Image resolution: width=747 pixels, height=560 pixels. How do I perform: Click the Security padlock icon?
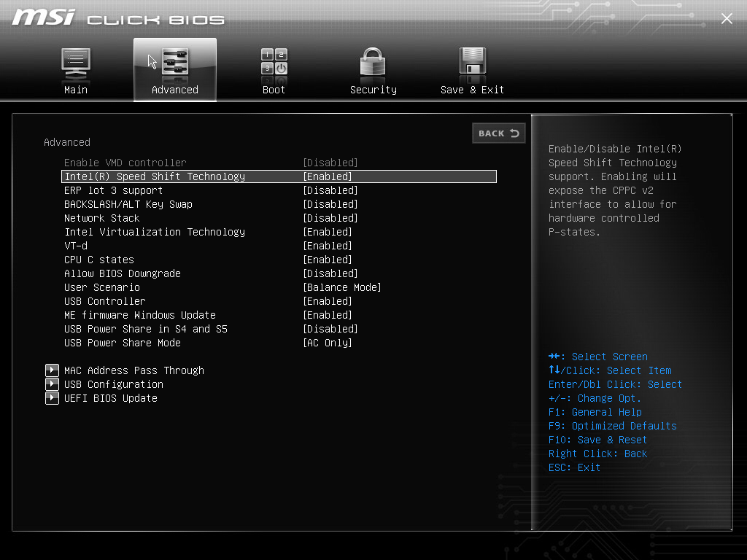[373, 63]
